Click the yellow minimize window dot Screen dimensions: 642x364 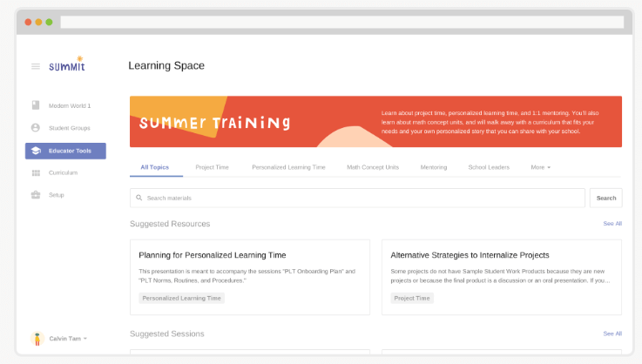pos(38,22)
